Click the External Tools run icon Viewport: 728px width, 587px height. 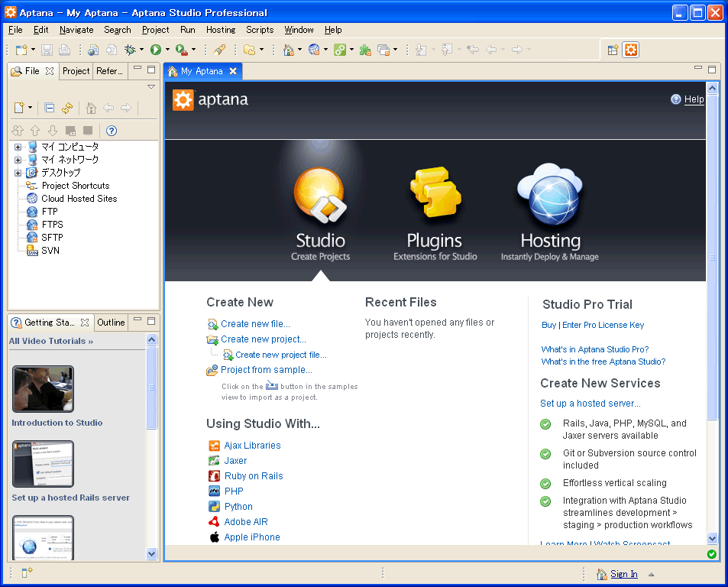(x=182, y=50)
